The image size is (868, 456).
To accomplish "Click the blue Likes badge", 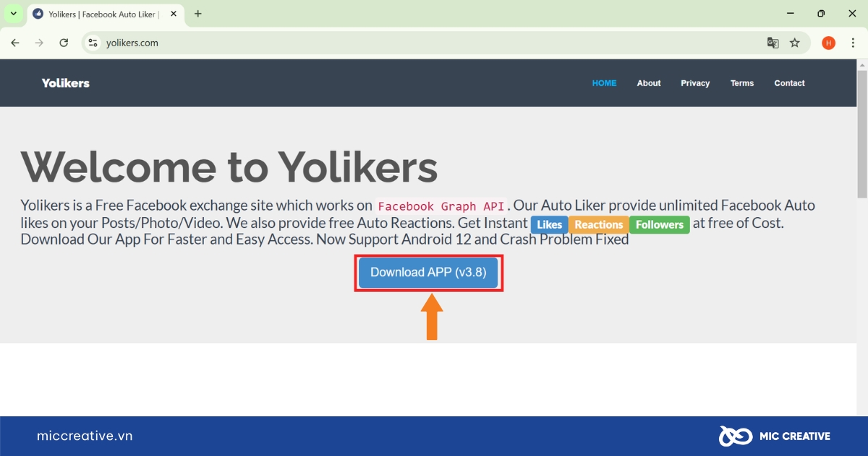I will (550, 224).
